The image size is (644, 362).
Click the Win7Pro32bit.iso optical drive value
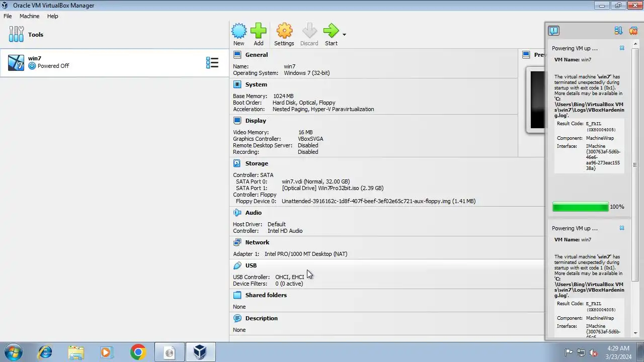[333, 188]
